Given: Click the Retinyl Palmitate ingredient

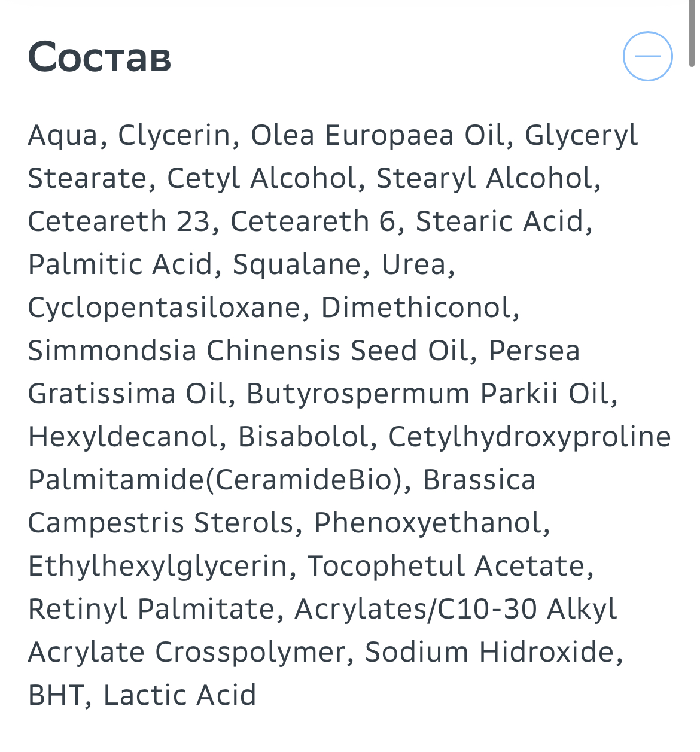Looking at the screenshot, I should click(152, 609).
